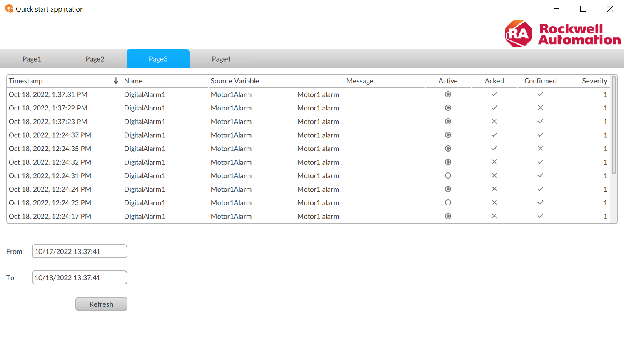Click Acked X icon for 12:24:17 PM row

[x=494, y=216]
